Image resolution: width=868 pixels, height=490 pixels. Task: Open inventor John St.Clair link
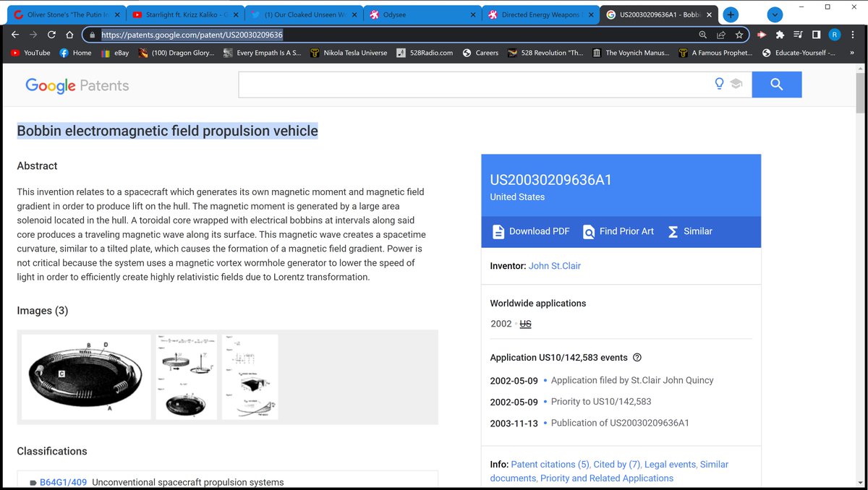(x=555, y=266)
